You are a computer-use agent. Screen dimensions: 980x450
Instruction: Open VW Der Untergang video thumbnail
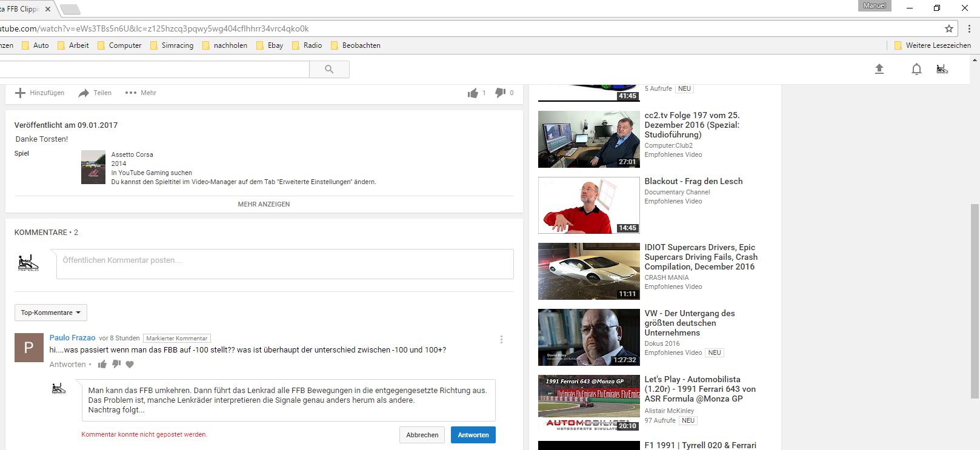pos(589,337)
